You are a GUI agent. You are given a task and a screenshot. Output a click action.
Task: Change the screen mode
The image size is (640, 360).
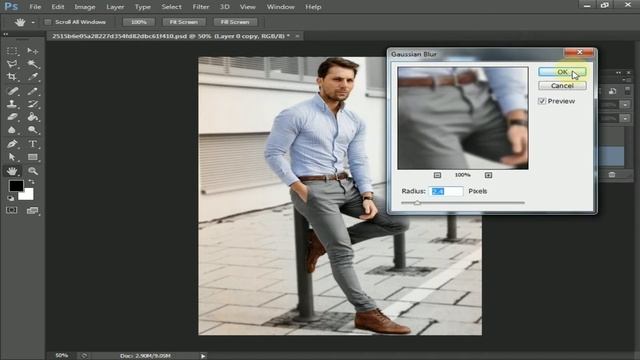32,210
